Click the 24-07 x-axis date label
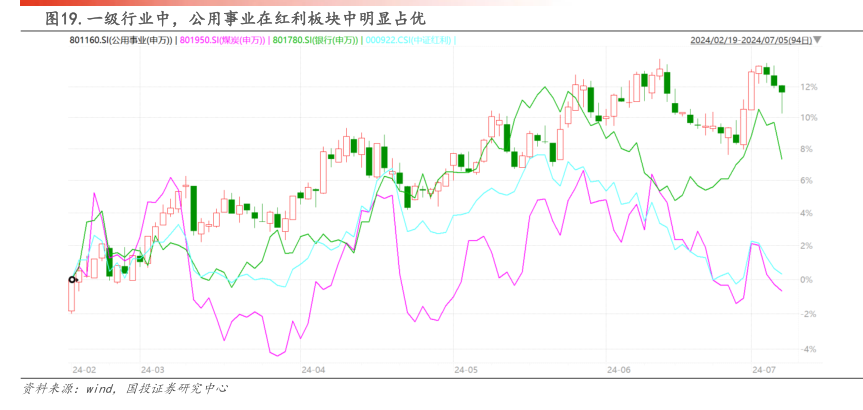The image size is (863, 410). pos(764,369)
